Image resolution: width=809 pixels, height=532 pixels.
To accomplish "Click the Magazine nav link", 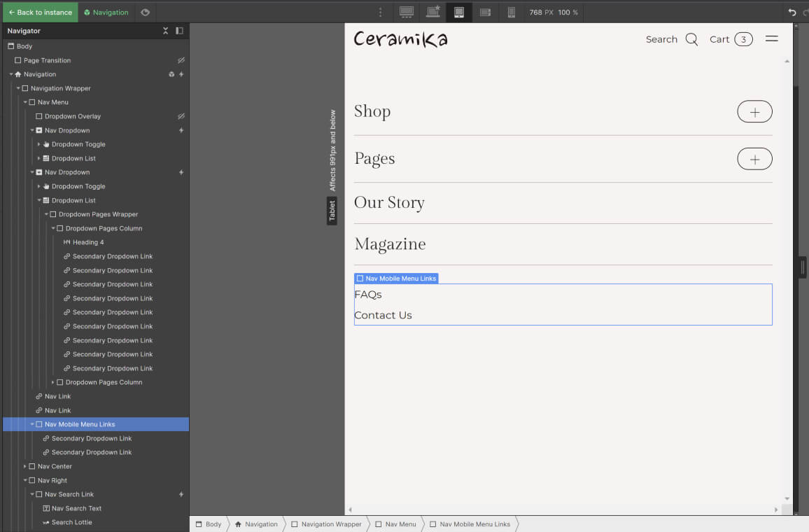I will click(x=390, y=244).
